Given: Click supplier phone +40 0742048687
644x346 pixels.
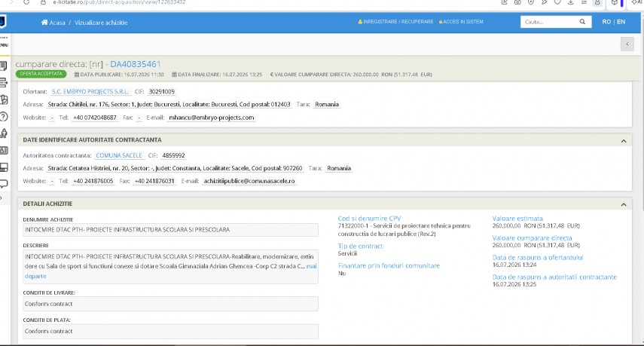Looking at the screenshot, I should pos(94,118).
